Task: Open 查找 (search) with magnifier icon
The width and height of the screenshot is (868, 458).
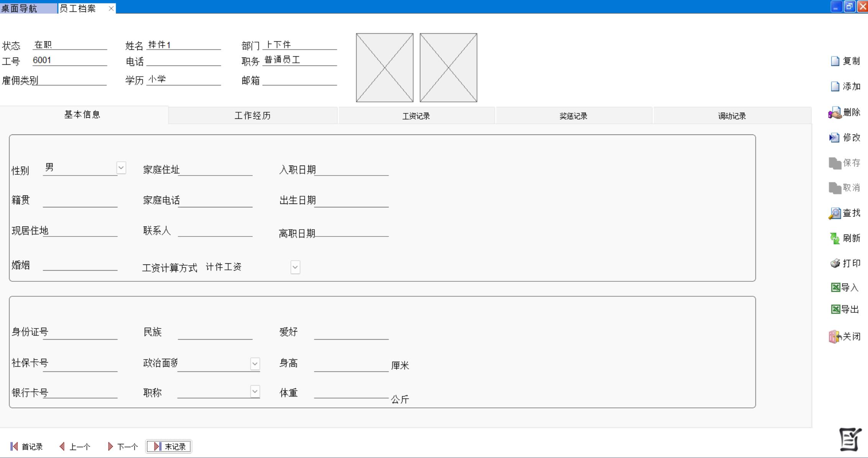Action: coord(835,213)
